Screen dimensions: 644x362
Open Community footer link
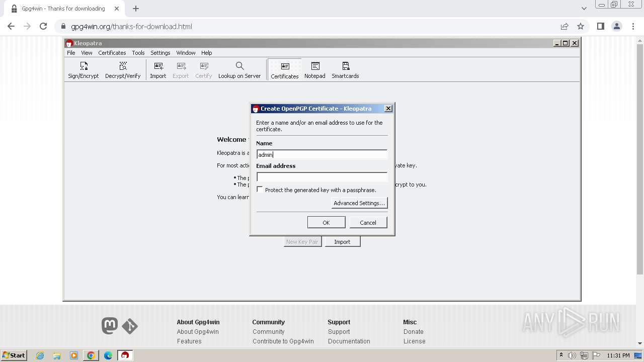[269, 332]
